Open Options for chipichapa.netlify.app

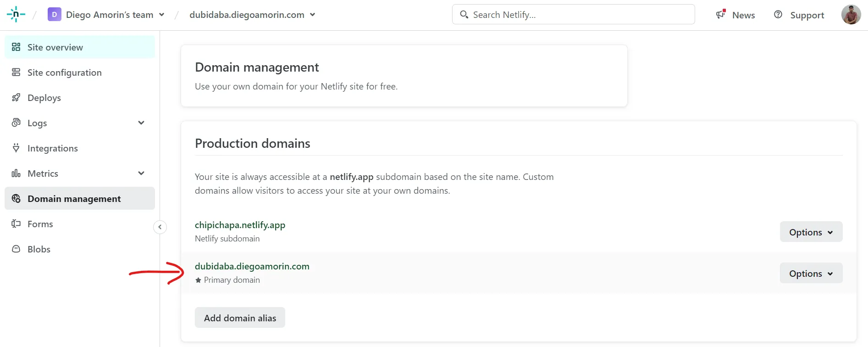pos(811,232)
